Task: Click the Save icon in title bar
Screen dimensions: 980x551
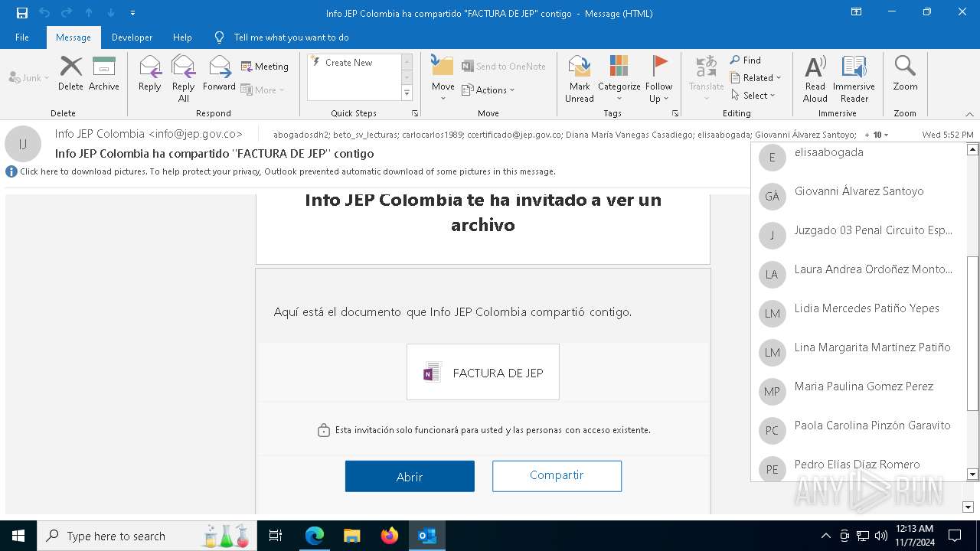Action: pyautogui.click(x=22, y=13)
